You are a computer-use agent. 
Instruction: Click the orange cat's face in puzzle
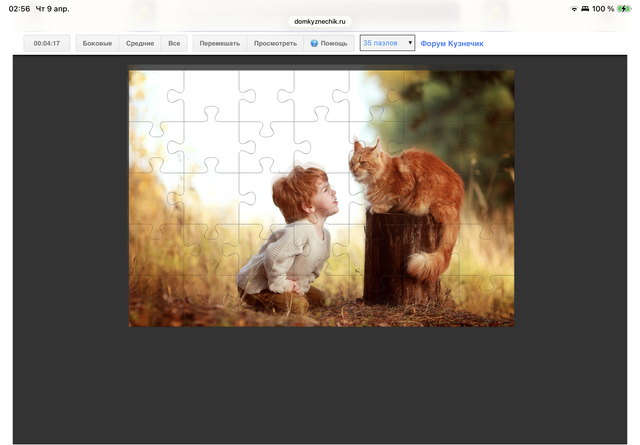363,161
